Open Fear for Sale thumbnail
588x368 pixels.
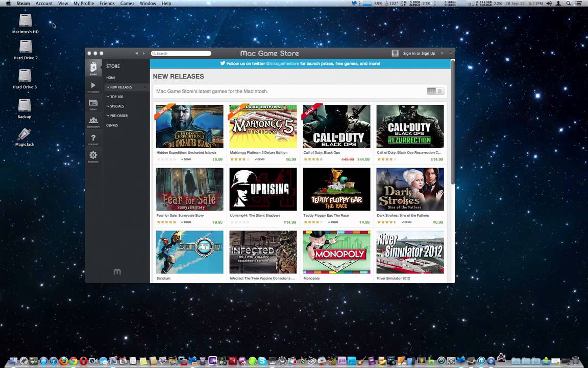pyautogui.click(x=189, y=189)
